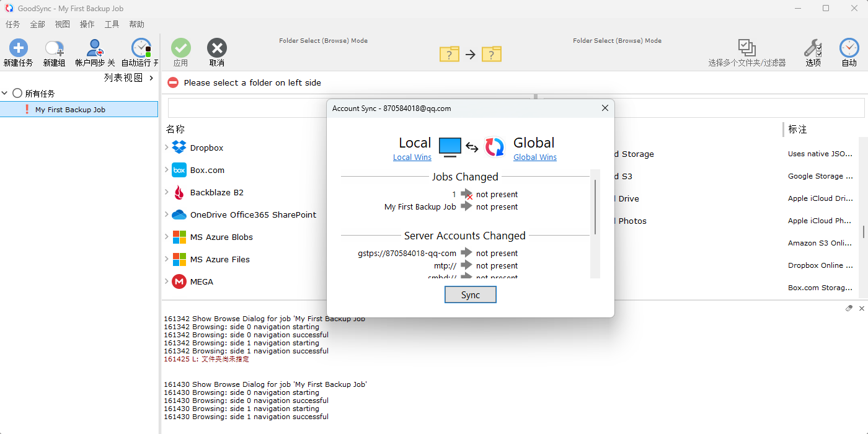Screen dimensions: 868x434
Task: Open the Account Sync (帐户同步) toolbar icon
Action: tap(95, 48)
